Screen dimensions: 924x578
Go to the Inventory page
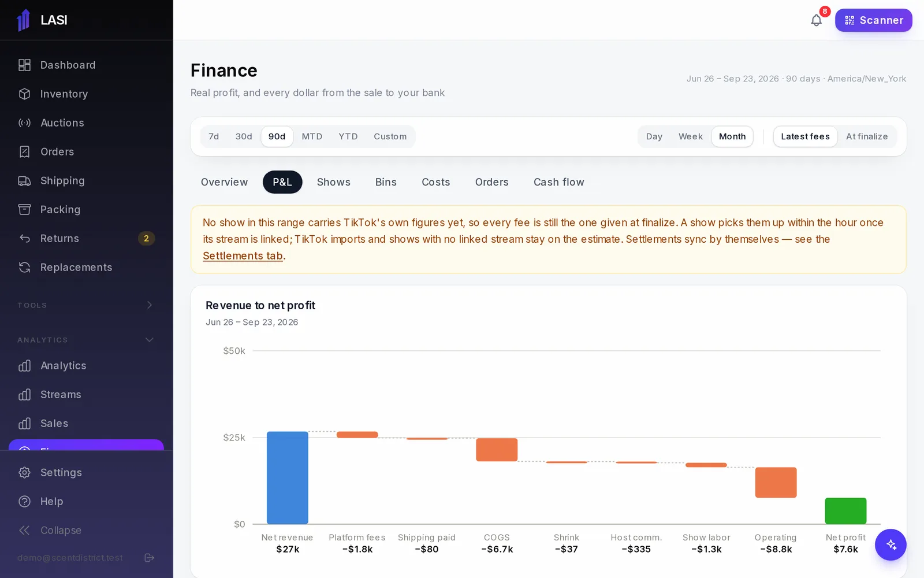point(87,94)
